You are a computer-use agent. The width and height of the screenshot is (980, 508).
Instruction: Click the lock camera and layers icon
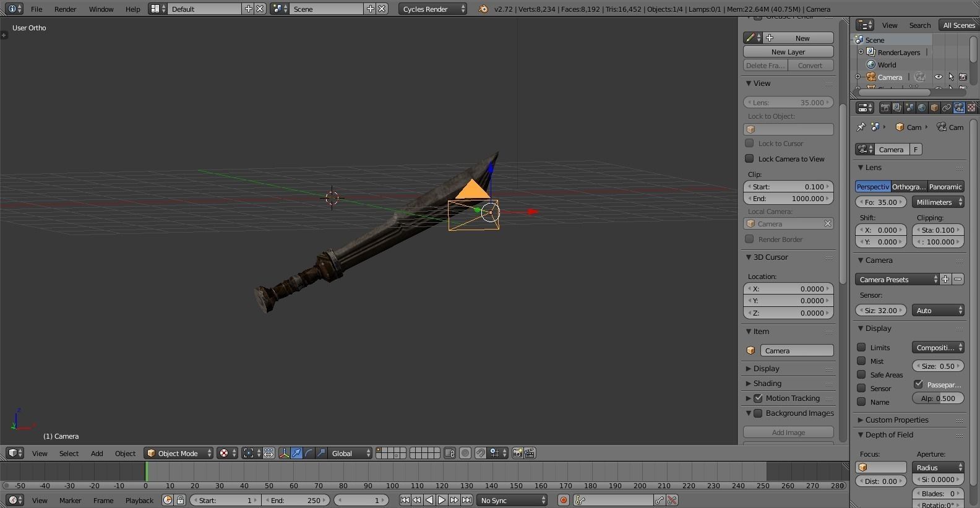pos(450,453)
